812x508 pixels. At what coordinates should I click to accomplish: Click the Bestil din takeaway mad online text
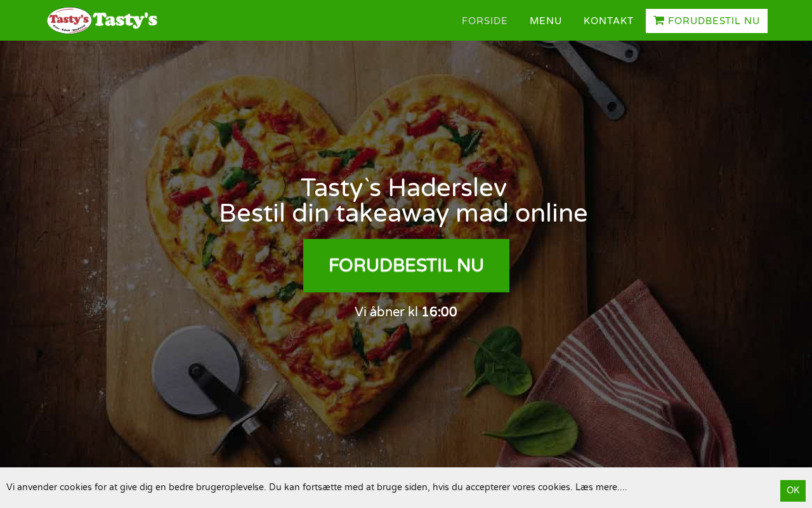point(403,213)
